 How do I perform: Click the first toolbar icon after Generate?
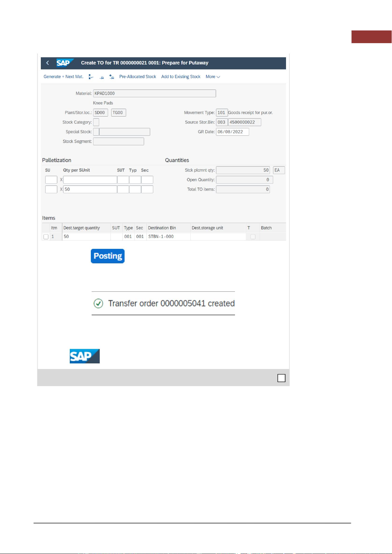(x=91, y=77)
